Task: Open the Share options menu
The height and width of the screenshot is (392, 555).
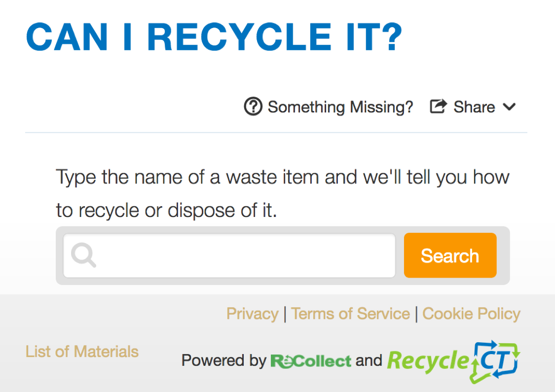Action: pyautogui.click(x=473, y=107)
